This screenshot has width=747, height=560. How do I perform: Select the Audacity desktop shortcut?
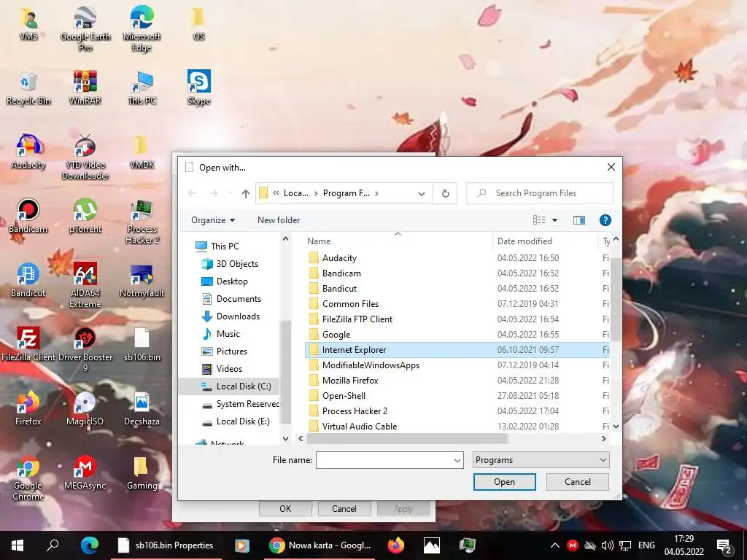28,152
